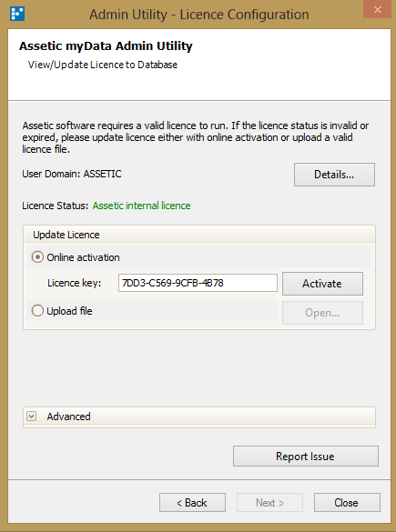
Task: Click the Close button at bottom
Action: (347, 503)
